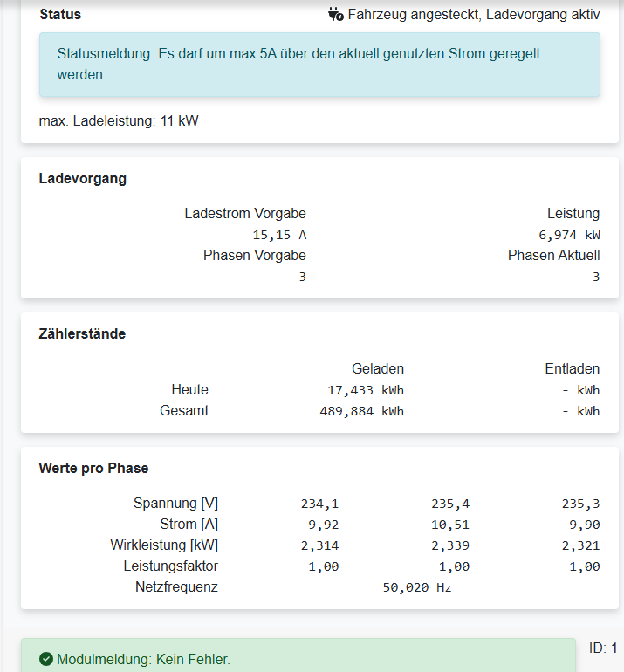Select the Netzfrequenz value 50,020 Hz

click(x=417, y=587)
